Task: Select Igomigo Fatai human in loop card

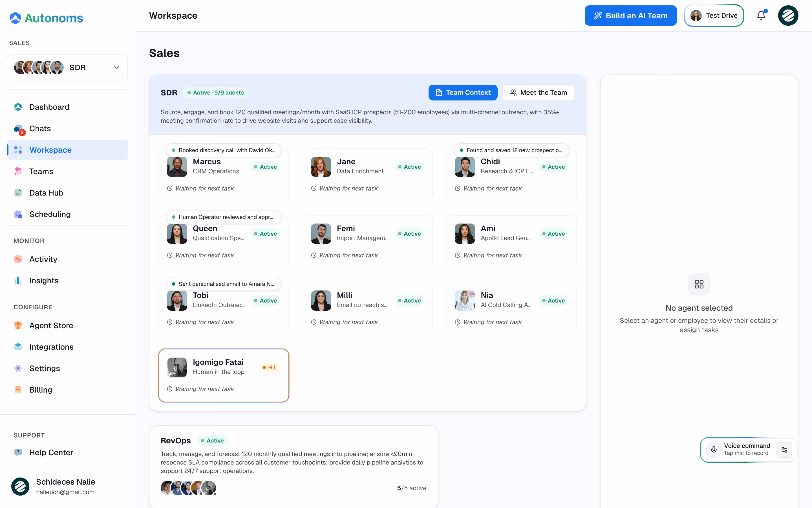Action: point(224,375)
